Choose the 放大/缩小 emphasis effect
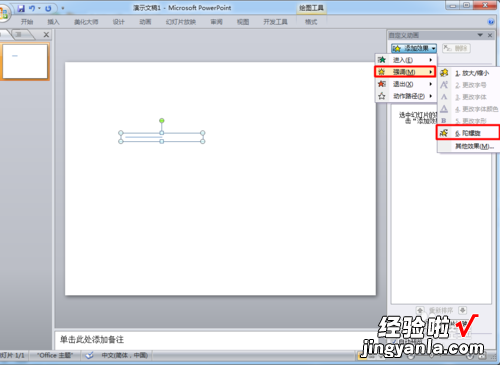Image resolution: width=500 pixels, height=365 pixels. pyautogui.click(x=469, y=73)
